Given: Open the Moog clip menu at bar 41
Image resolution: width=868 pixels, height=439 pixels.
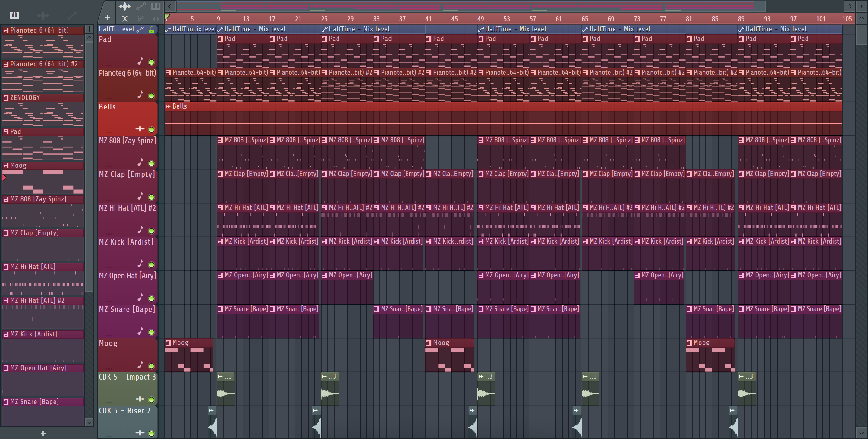Looking at the screenshot, I should (429, 343).
